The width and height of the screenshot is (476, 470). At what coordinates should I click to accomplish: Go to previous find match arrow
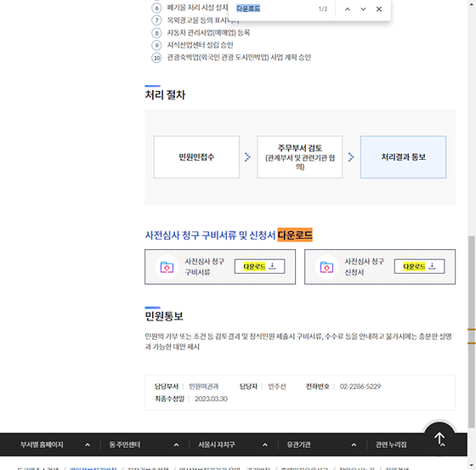(348, 9)
